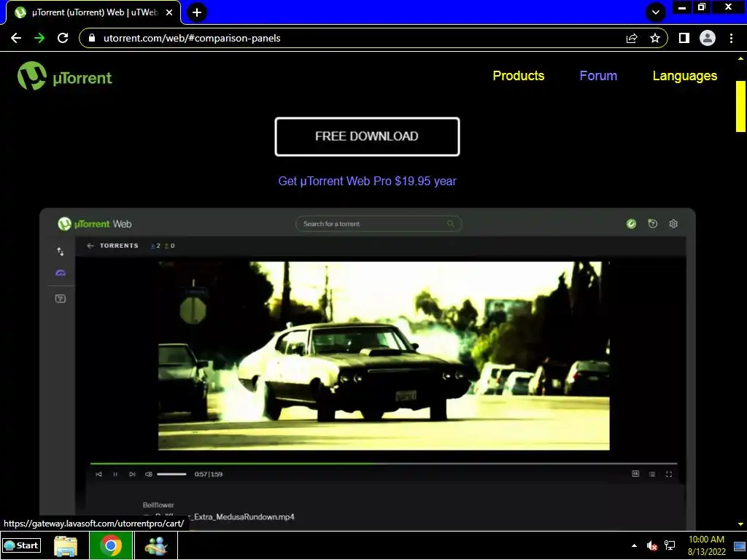Mute the player volume speaker icon

[x=149, y=474]
